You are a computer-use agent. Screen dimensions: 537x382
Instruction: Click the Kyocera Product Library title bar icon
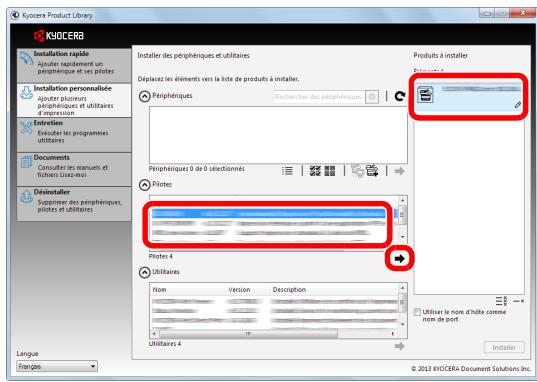tap(15, 15)
